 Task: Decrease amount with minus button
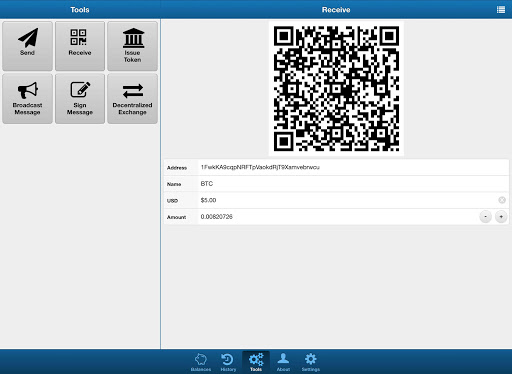pyautogui.click(x=485, y=217)
